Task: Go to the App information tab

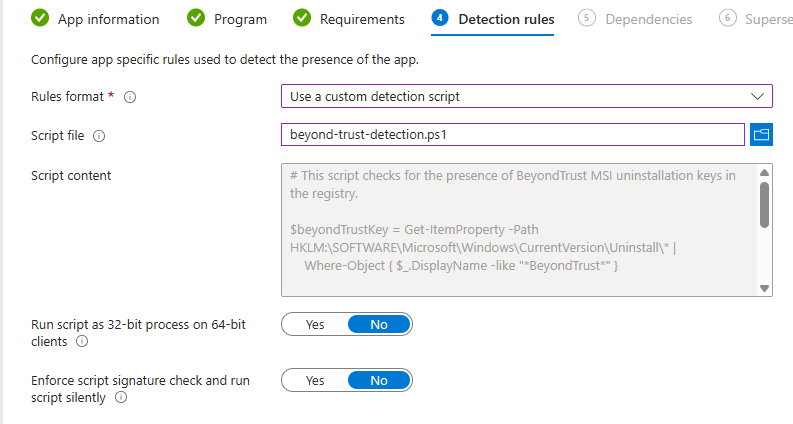Action: (x=95, y=19)
